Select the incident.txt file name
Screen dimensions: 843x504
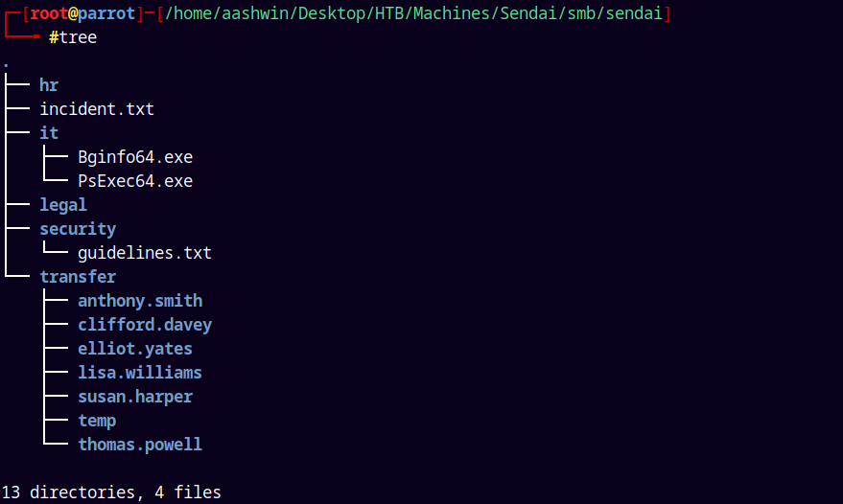point(97,109)
